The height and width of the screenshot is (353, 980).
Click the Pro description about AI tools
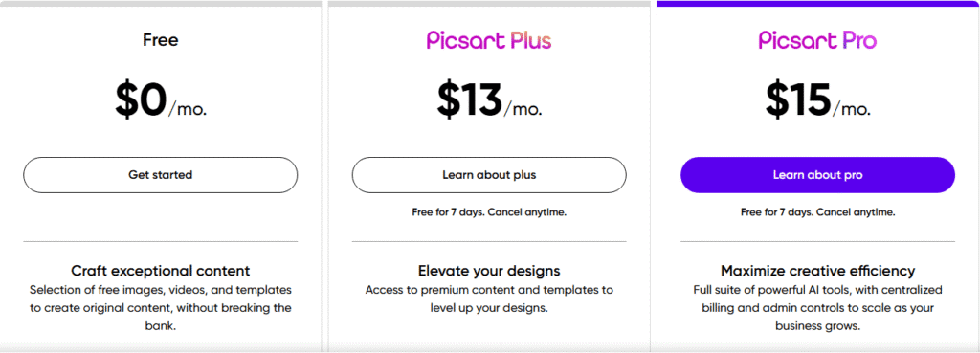(x=818, y=308)
